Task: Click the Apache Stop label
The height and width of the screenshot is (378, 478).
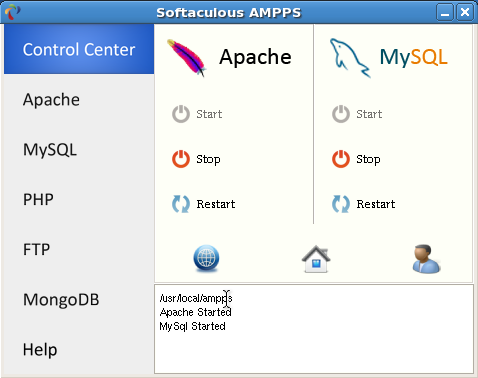Action: [x=208, y=159]
